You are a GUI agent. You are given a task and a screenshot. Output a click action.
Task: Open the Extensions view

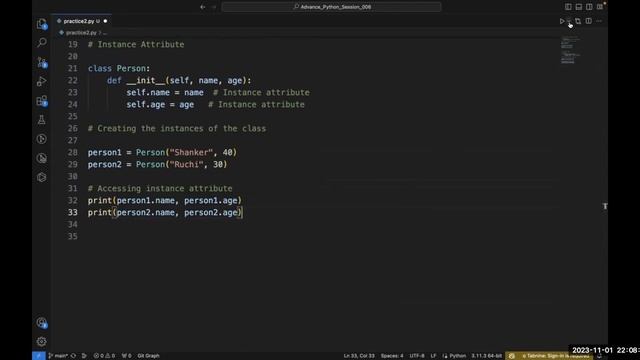pyautogui.click(x=42, y=100)
